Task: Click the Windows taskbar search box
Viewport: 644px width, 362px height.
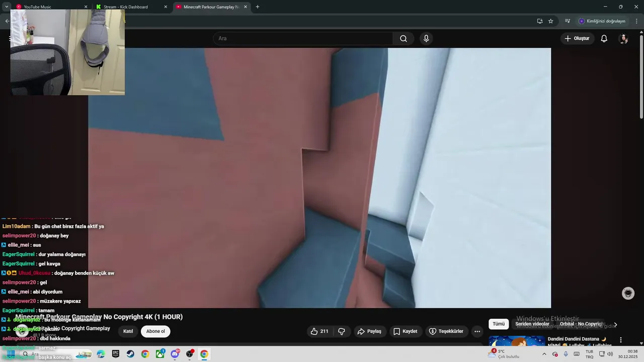Action: click(55, 354)
